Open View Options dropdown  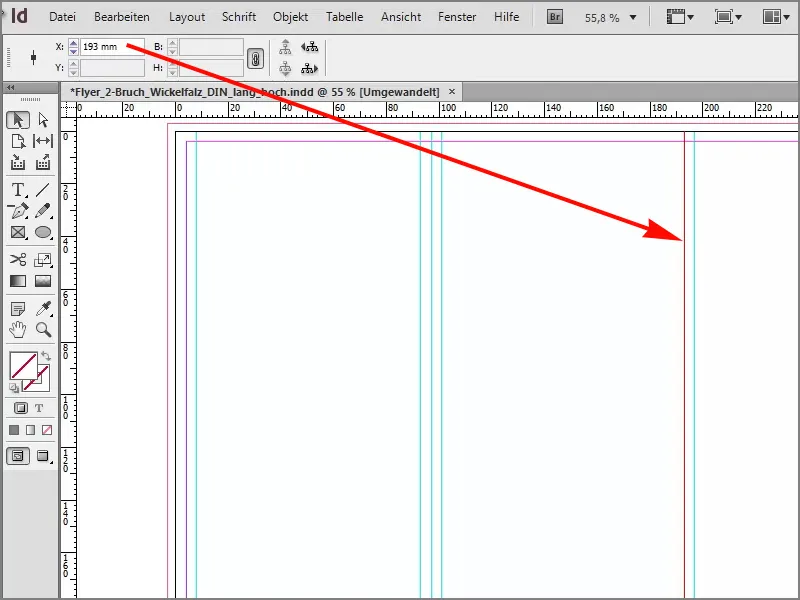pos(680,17)
